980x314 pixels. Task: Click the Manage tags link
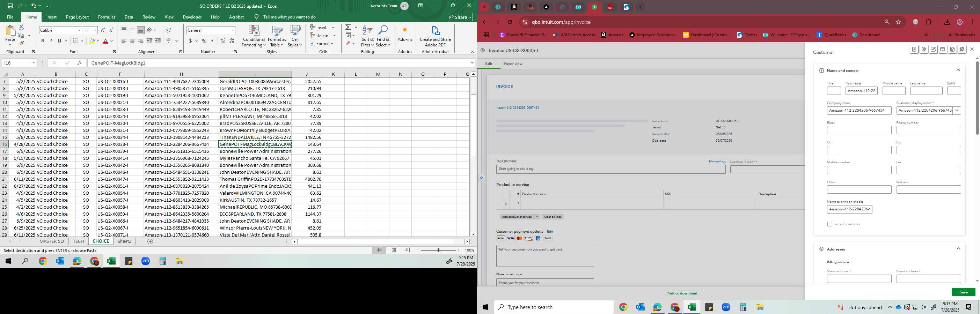coord(717,161)
